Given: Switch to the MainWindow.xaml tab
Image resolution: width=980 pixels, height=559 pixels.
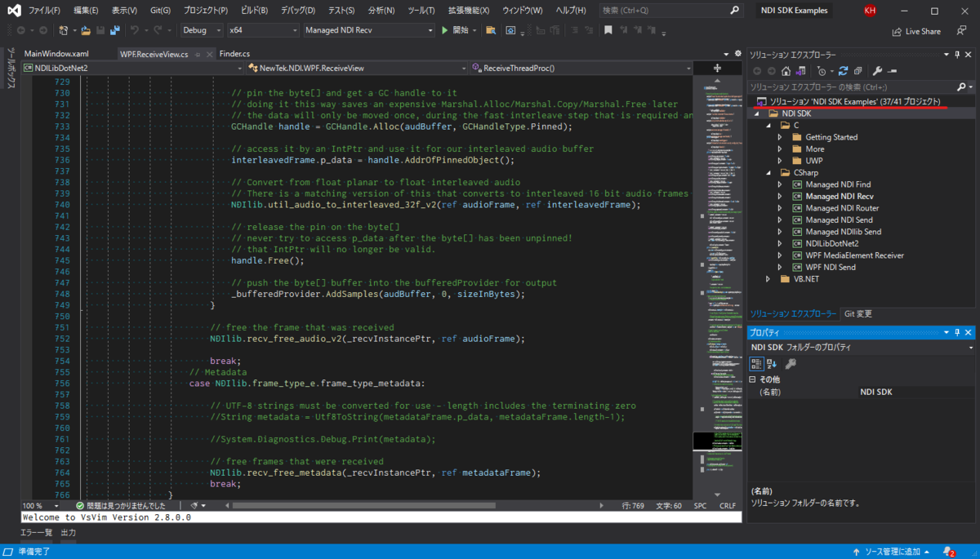Looking at the screenshot, I should 56,54.
